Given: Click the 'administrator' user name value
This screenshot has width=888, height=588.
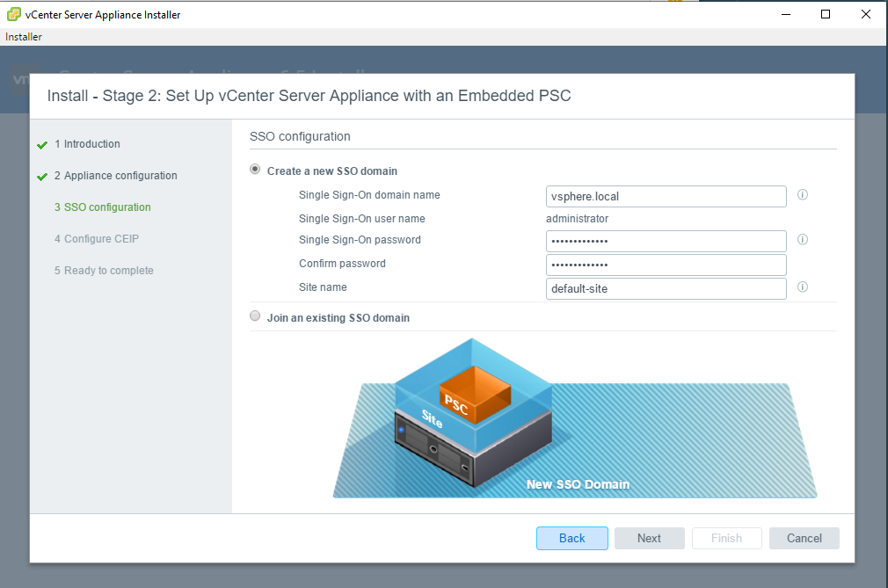Looking at the screenshot, I should [x=577, y=219].
